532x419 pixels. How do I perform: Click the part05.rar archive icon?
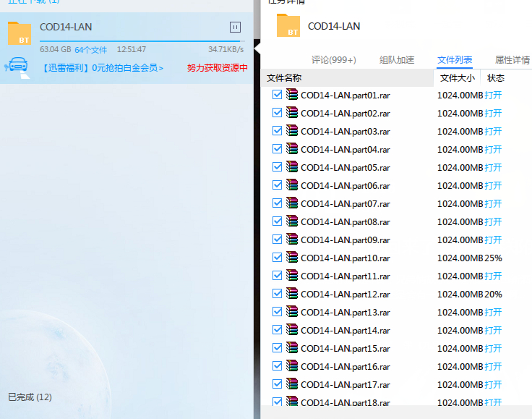click(x=292, y=166)
